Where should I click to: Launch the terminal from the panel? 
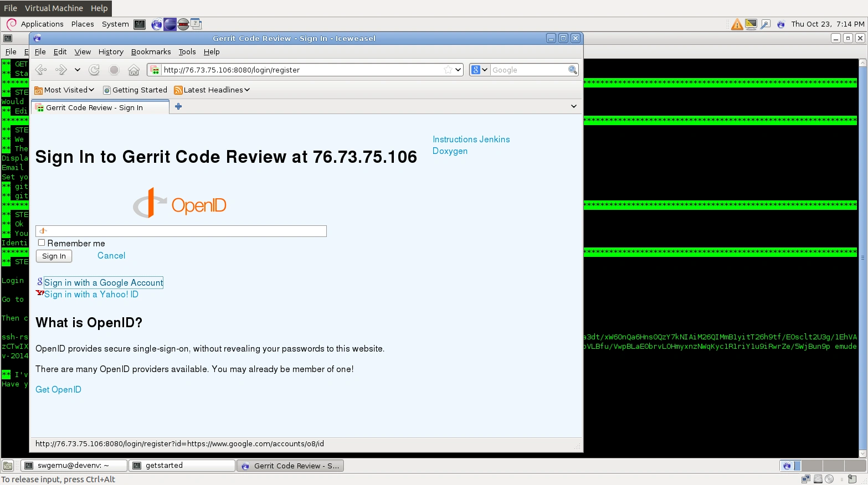140,24
